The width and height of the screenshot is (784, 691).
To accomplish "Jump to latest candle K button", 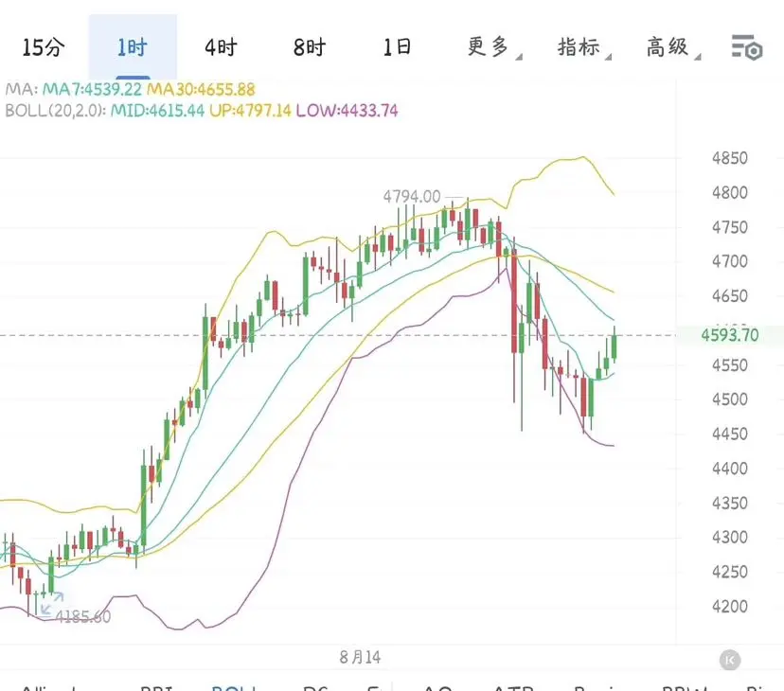I will 729,660.
